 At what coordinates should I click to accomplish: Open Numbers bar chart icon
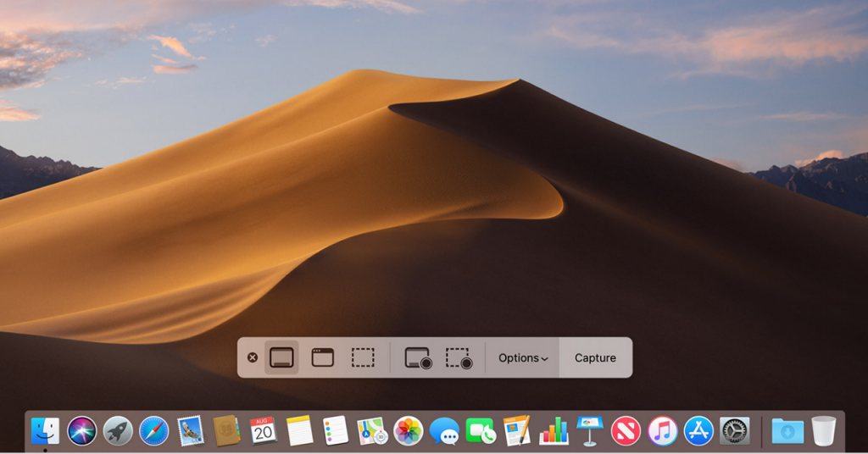click(554, 430)
